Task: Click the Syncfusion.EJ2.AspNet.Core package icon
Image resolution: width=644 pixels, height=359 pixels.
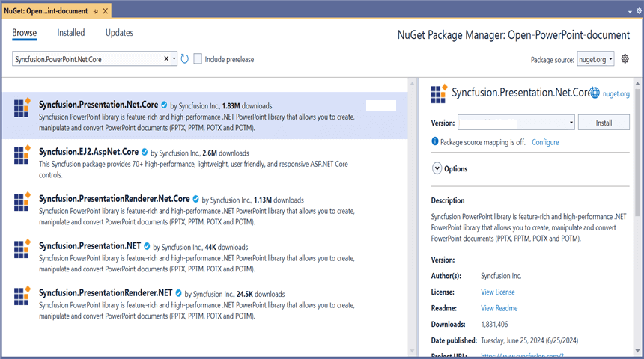Action: pyautogui.click(x=22, y=155)
